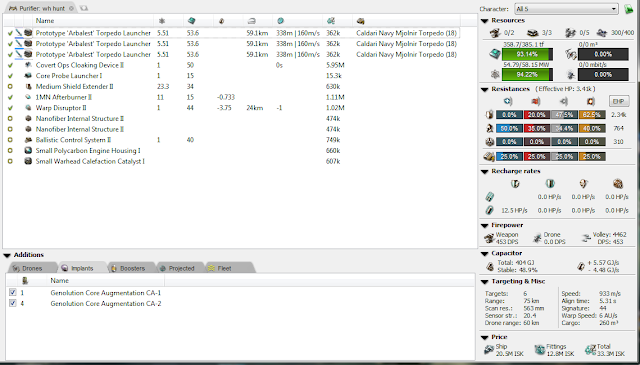
Task: Open the Character selection dropdown
Action: (x=566, y=9)
